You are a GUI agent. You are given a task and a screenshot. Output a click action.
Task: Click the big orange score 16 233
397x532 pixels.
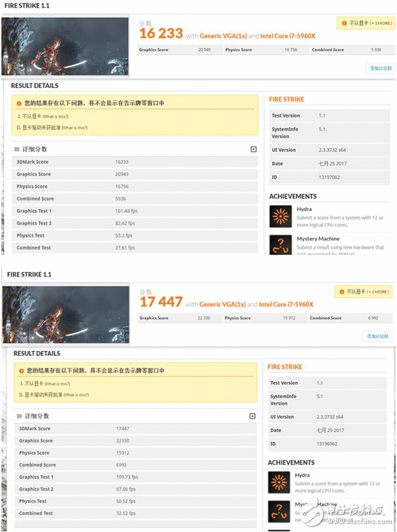point(161,33)
